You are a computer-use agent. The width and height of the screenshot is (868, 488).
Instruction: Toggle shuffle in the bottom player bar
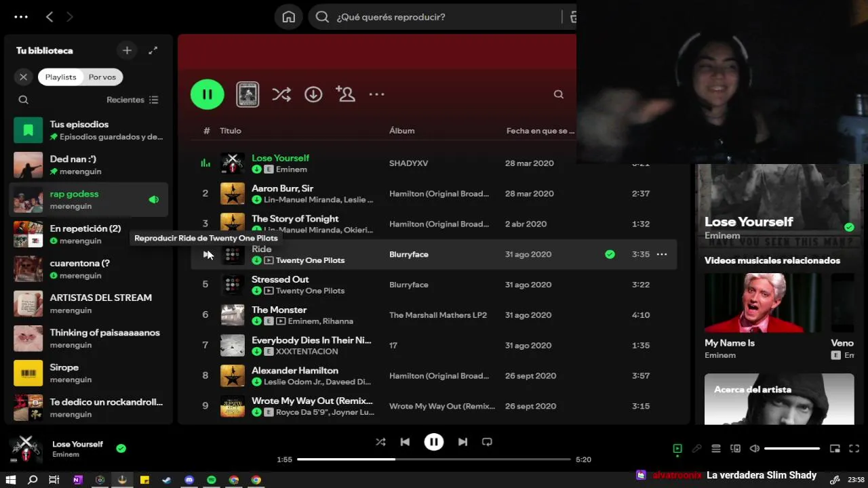point(380,442)
